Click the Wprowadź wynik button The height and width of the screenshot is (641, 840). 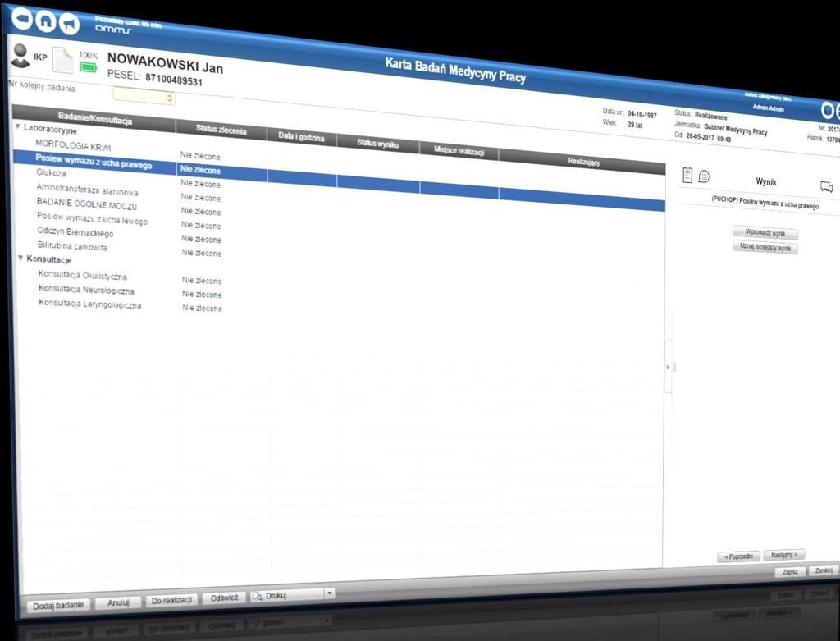click(x=765, y=233)
